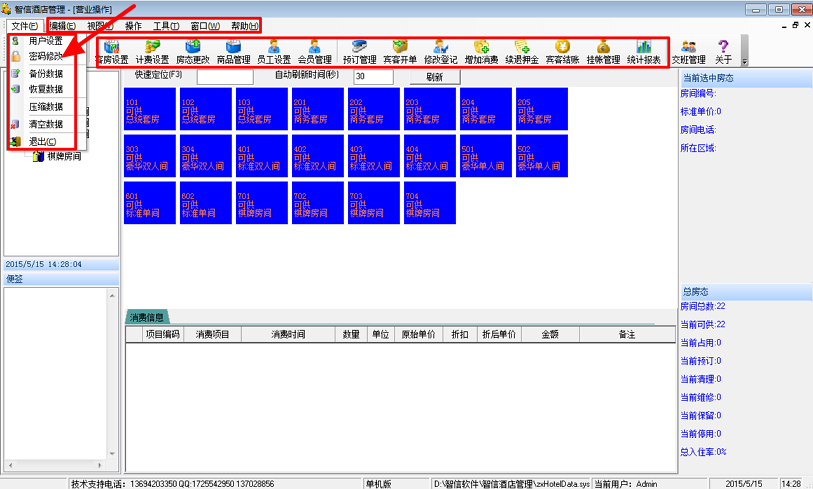Choose 退出(C) in the File menu
Image resolution: width=813 pixels, height=489 pixels.
tap(43, 142)
